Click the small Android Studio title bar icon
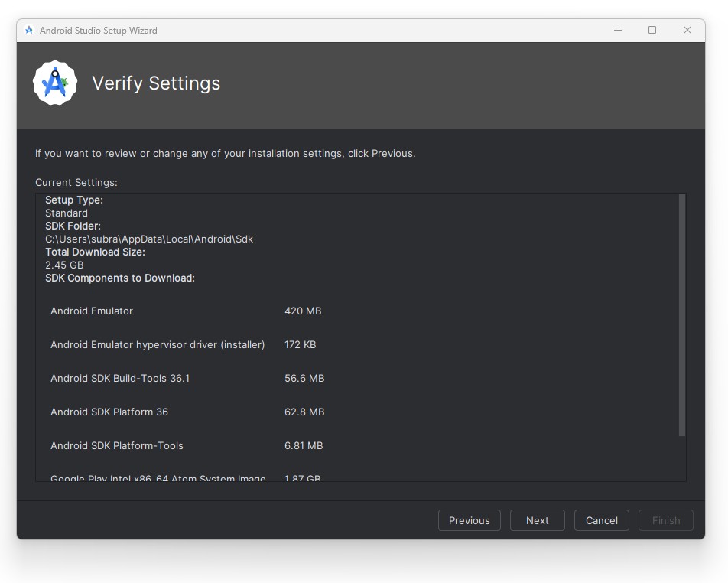This screenshot has width=728, height=583. (x=29, y=31)
